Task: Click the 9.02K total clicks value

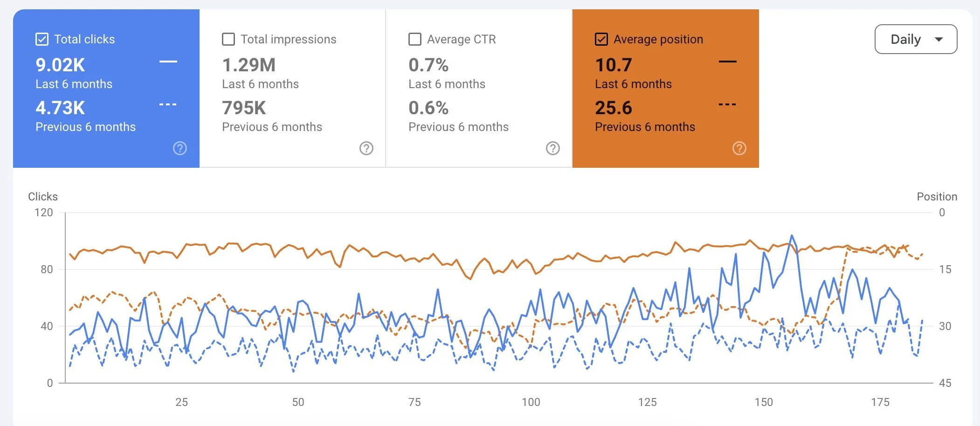Action: point(60,65)
